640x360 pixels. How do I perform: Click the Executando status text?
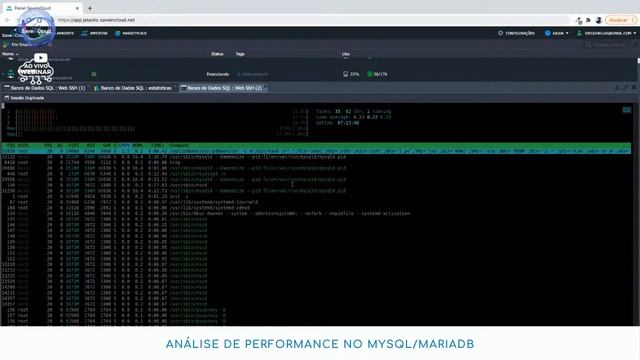218,74
